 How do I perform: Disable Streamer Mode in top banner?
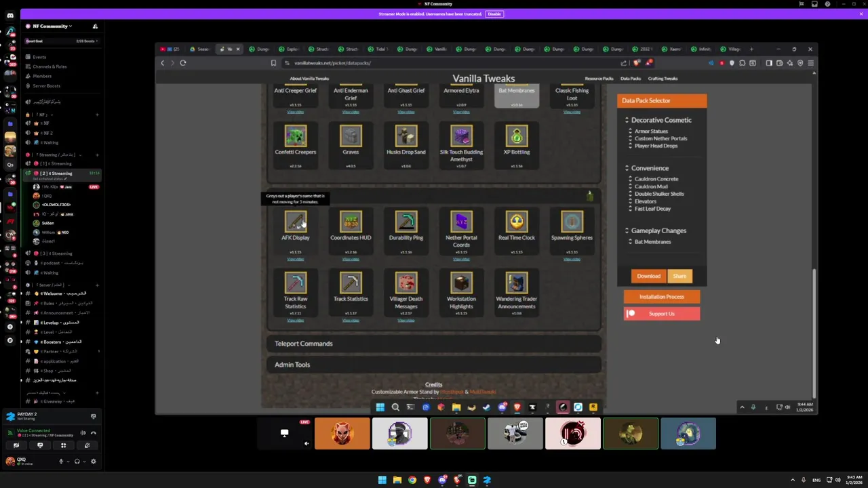494,14
